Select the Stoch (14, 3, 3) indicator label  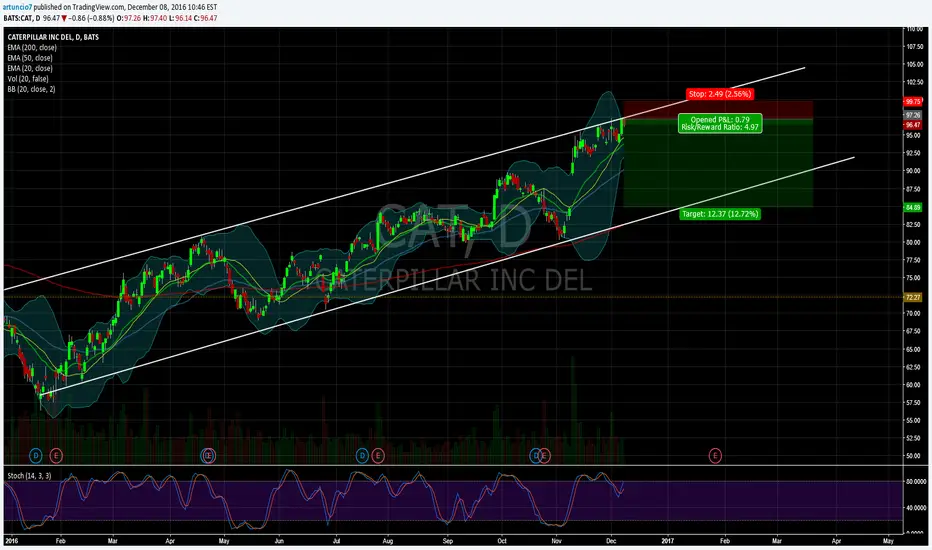pyautogui.click(x=29, y=476)
